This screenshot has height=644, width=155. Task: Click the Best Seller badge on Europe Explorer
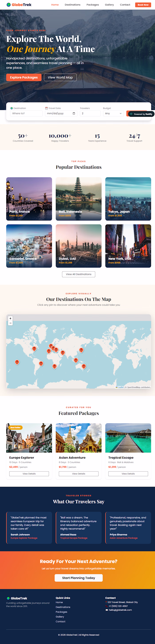coord(15,427)
